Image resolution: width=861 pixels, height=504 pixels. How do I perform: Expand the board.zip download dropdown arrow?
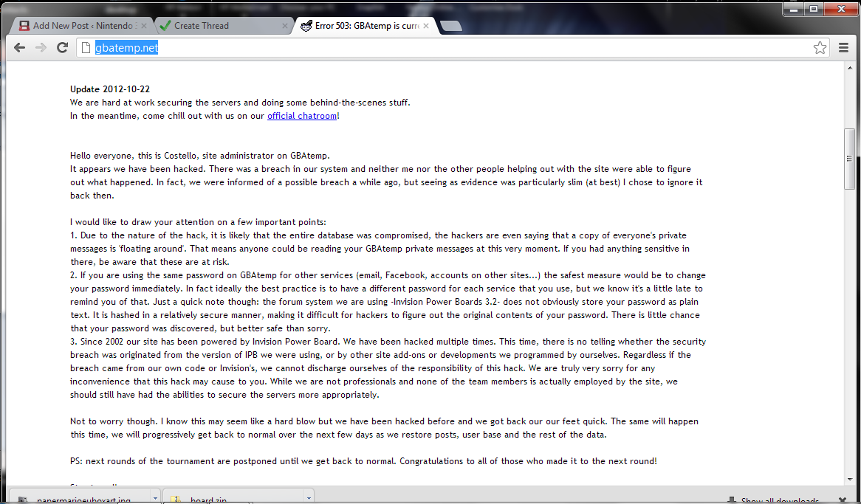point(309,498)
